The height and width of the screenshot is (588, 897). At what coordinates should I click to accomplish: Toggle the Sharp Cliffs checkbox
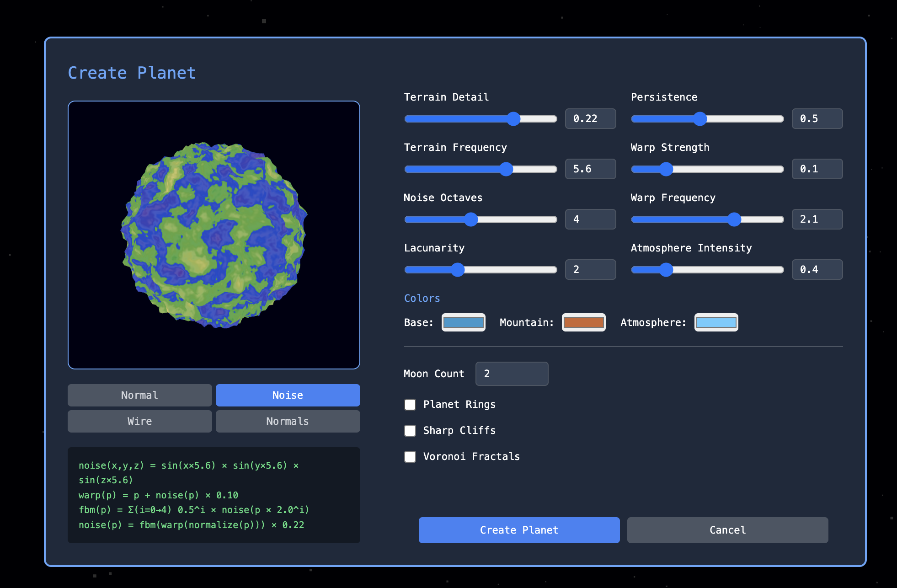[x=410, y=431]
